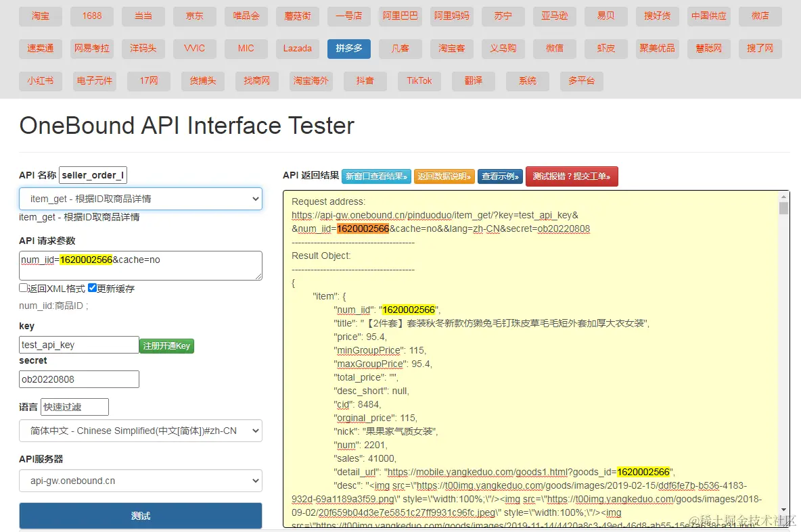Select the 凡客 platform tab

pos(400,49)
